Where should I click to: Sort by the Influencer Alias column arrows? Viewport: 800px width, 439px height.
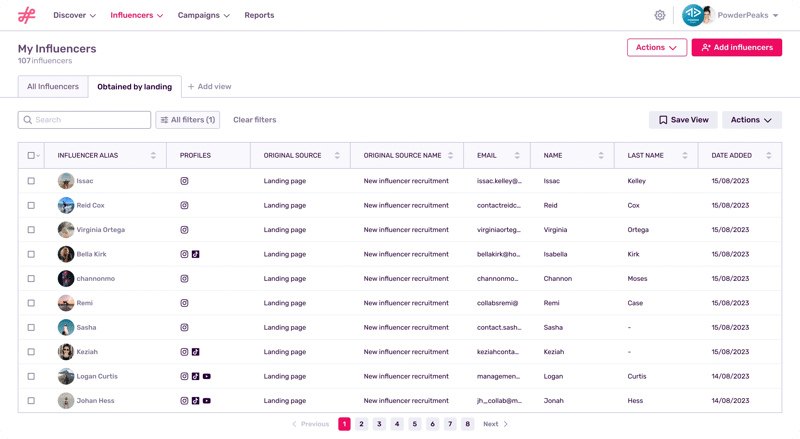(153, 156)
